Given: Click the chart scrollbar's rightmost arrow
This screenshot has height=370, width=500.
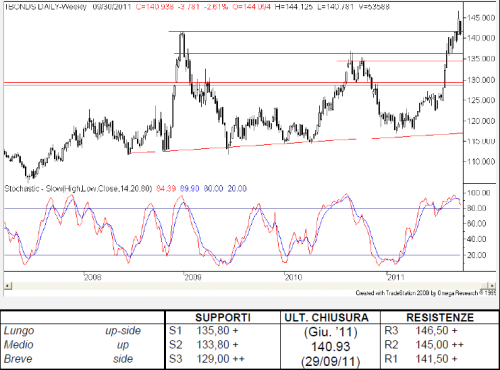Looking at the screenshot, I should tap(492, 286).
